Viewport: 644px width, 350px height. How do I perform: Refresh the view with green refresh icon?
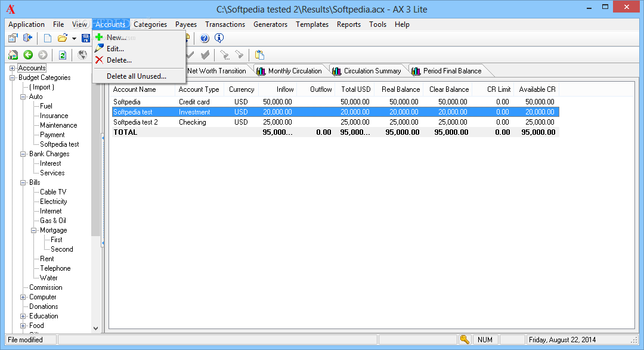pos(63,55)
